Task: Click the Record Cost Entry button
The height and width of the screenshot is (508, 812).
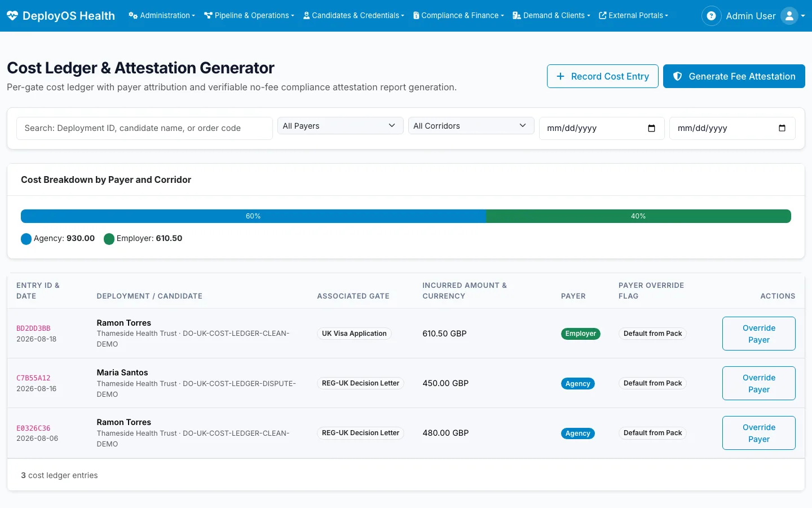Action: 603,76
